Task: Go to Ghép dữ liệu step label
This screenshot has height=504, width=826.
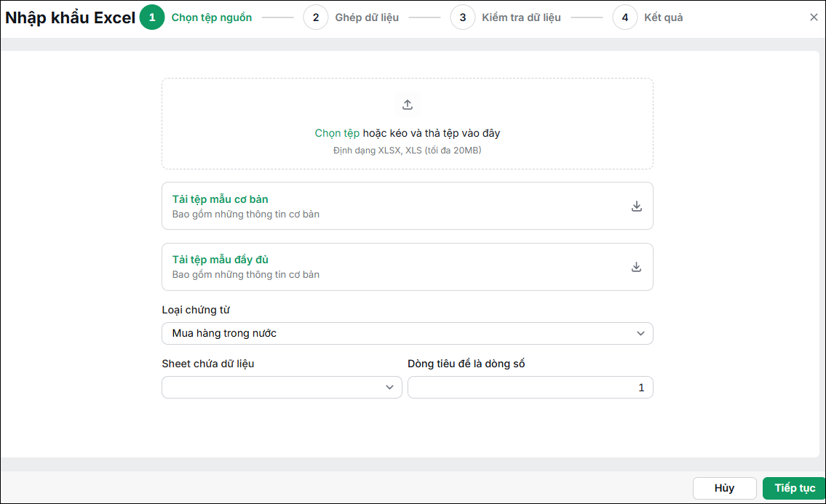Action: [x=367, y=17]
